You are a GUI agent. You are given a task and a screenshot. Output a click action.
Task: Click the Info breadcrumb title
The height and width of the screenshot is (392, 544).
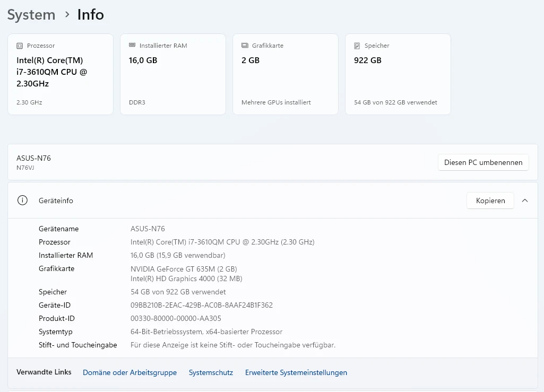click(91, 14)
